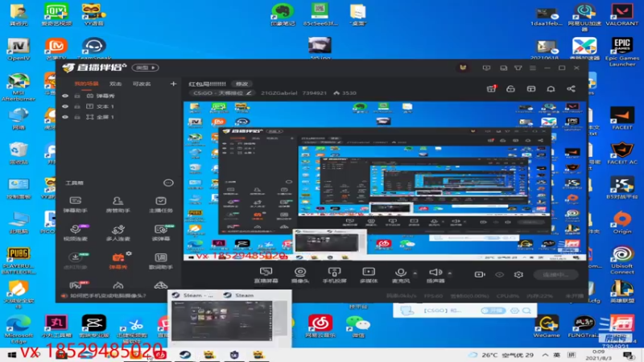This screenshot has height=362, width=644.
Task: Click the layout panel icon beside the bell
Action: [531, 88]
